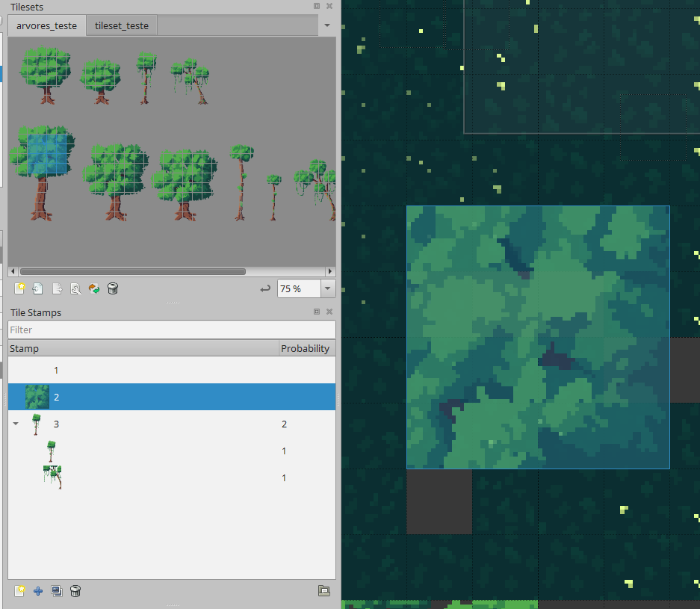Float the Tilesets panel
This screenshot has width=700, height=609.
coord(317,6)
